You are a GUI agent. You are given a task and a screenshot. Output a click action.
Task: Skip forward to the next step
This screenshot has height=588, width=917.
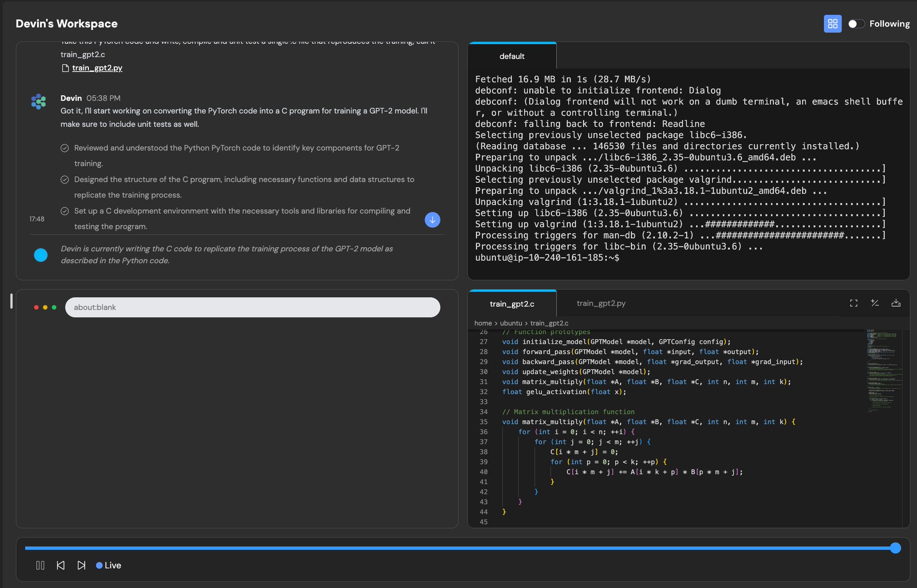tap(81, 565)
